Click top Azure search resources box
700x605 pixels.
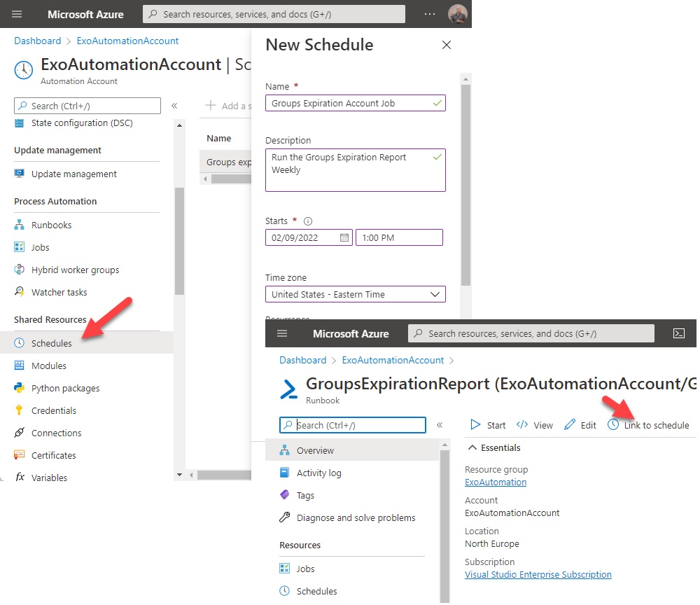(274, 14)
